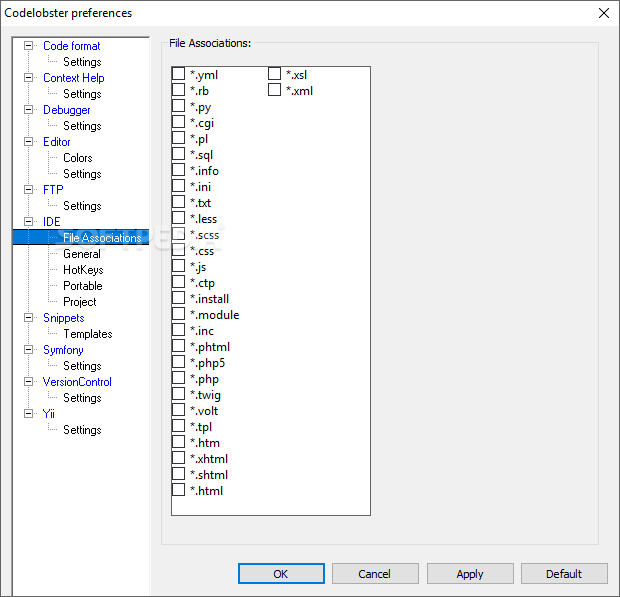Image resolution: width=620 pixels, height=597 pixels.
Task: Toggle the *.tpl checkbox
Action: pos(178,426)
